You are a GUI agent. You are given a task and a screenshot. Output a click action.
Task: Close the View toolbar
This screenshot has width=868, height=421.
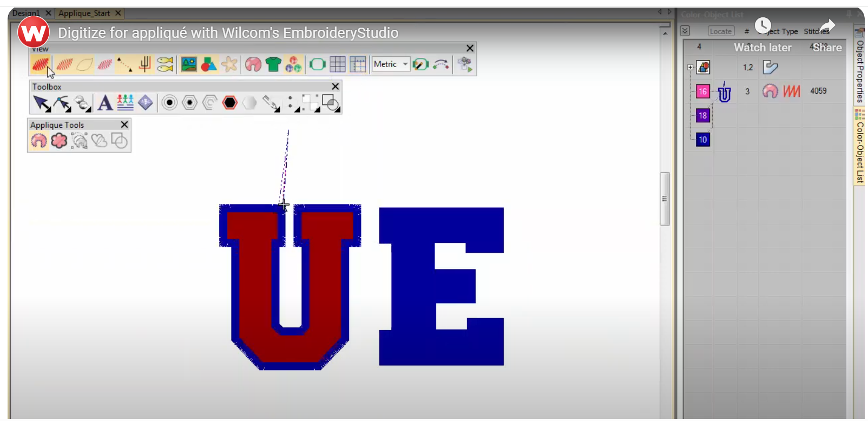click(470, 48)
